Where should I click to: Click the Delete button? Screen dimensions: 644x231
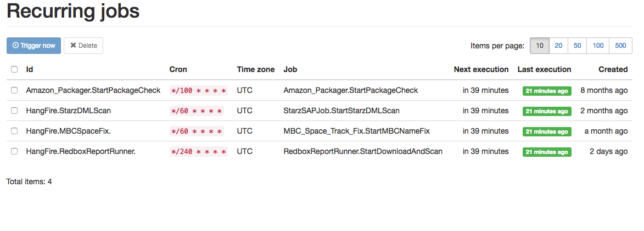point(83,46)
